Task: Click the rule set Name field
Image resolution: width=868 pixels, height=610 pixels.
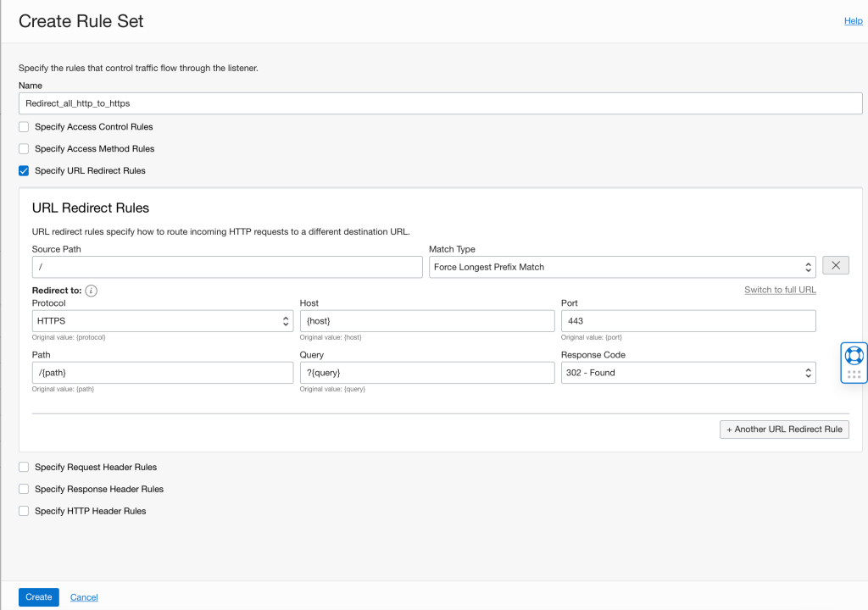Action: click(440, 103)
